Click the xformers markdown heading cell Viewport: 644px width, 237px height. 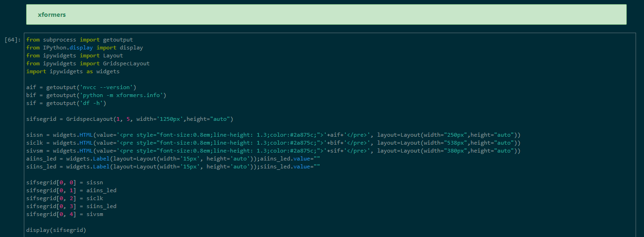point(326,14)
